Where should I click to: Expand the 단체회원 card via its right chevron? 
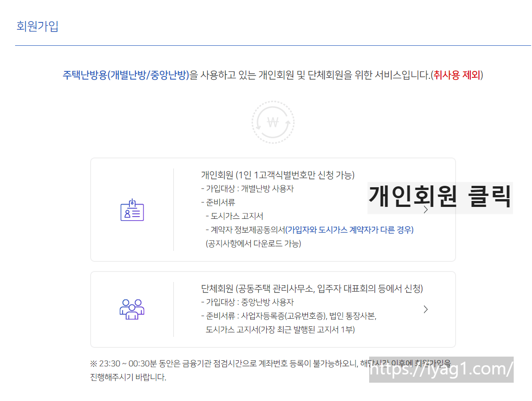pyautogui.click(x=425, y=309)
